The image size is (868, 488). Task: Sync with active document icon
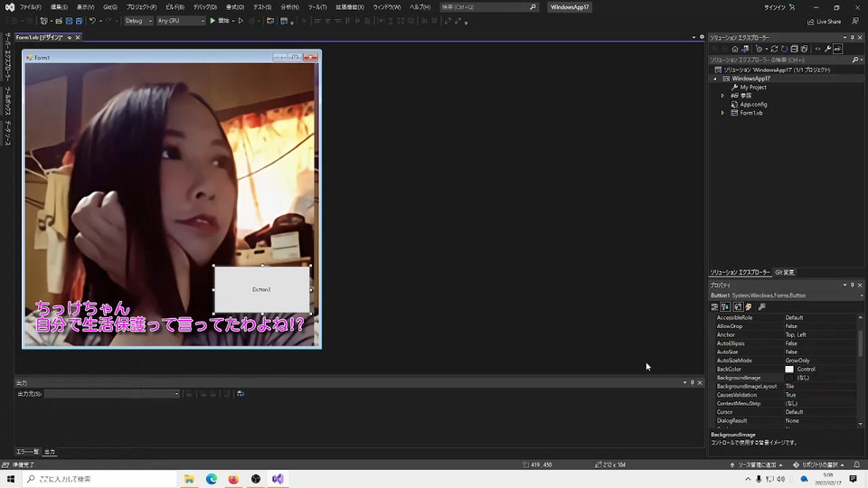[x=775, y=49]
